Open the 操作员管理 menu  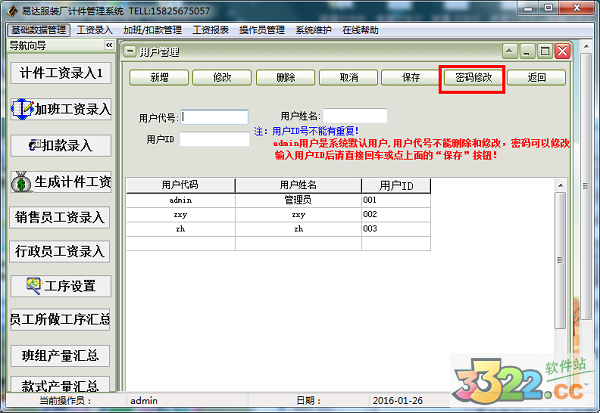click(262, 30)
